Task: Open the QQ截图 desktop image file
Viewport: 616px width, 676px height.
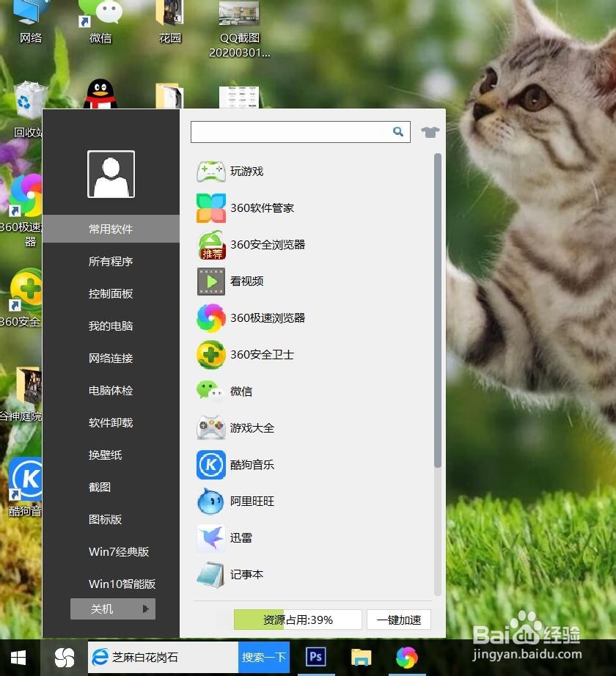Action: pos(240,29)
